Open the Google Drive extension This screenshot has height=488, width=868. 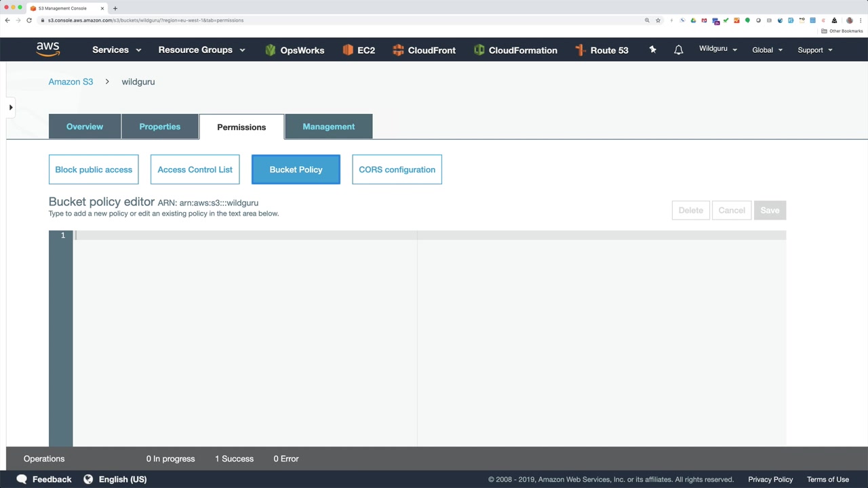(693, 20)
